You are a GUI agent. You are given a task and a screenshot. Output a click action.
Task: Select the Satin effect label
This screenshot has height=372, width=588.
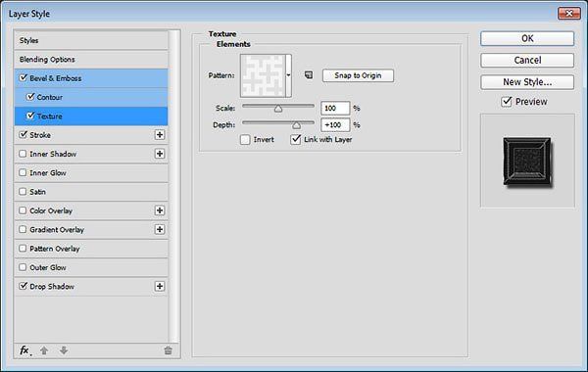pyautogui.click(x=37, y=192)
